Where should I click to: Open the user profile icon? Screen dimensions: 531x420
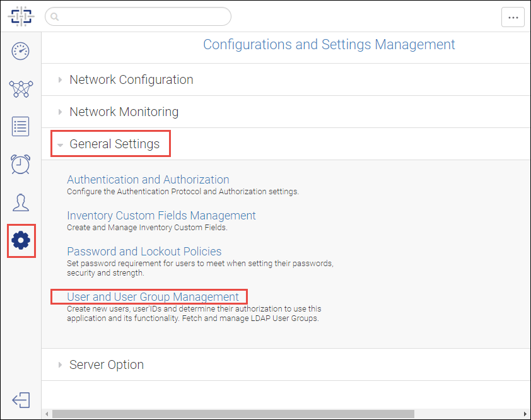[21, 202]
